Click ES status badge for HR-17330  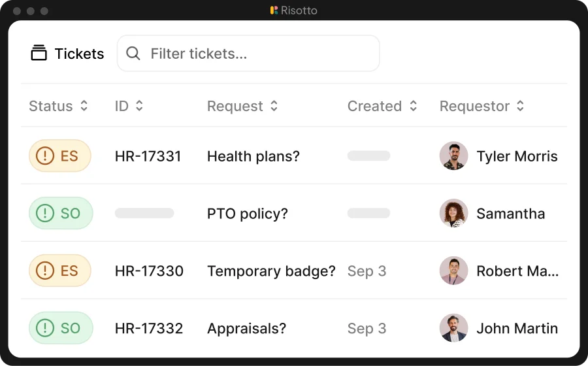coord(60,271)
